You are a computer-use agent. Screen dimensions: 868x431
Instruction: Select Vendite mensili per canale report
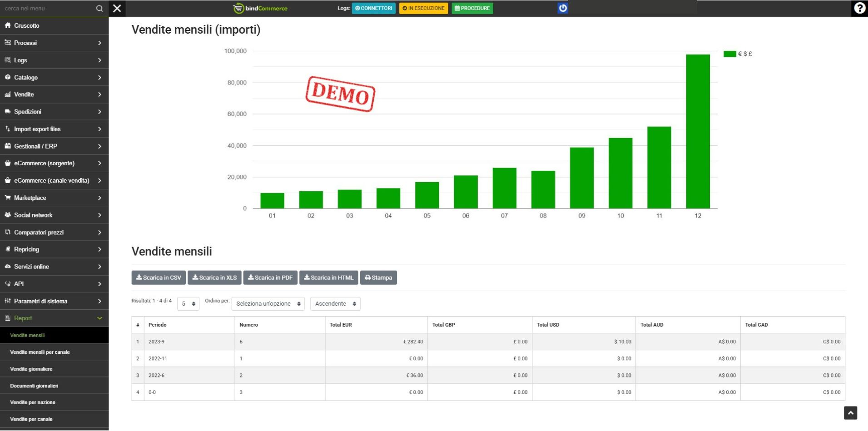tap(40, 352)
